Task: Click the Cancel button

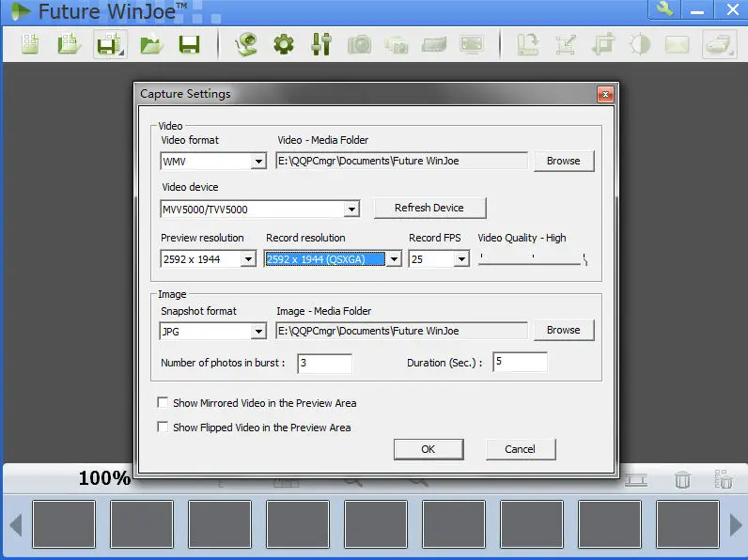Action: tap(520, 449)
